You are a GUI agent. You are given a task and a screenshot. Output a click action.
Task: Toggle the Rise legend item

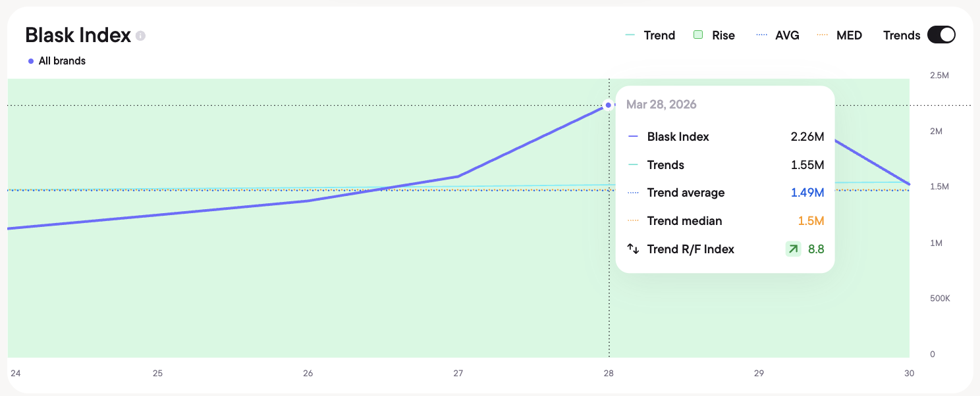pos(715,36)
